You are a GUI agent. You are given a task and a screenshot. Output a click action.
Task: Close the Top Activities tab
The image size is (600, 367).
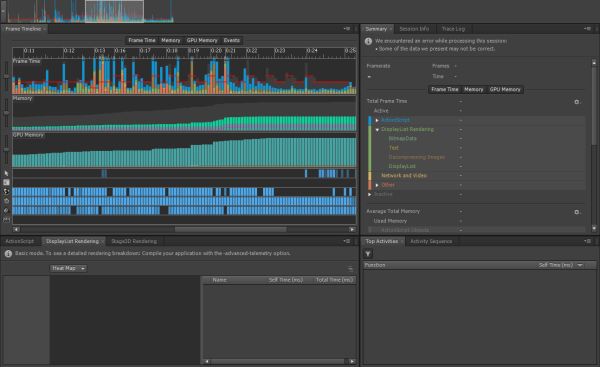pos(402,241)
